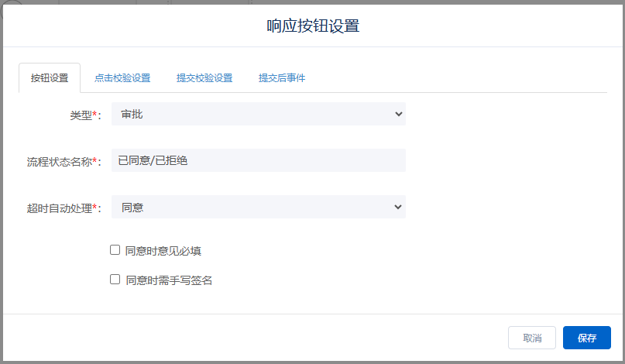Image resolution: width=625 pixels, height=364 pixels.
Task: Enable the 同意时意见必填 checkbox
Action: (115, 250)
